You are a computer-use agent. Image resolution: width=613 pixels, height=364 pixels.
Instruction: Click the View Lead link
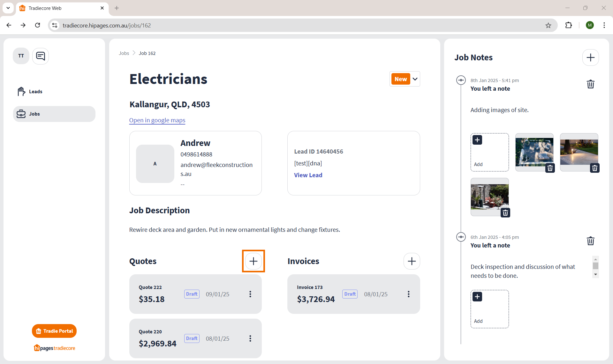point(308,175)
